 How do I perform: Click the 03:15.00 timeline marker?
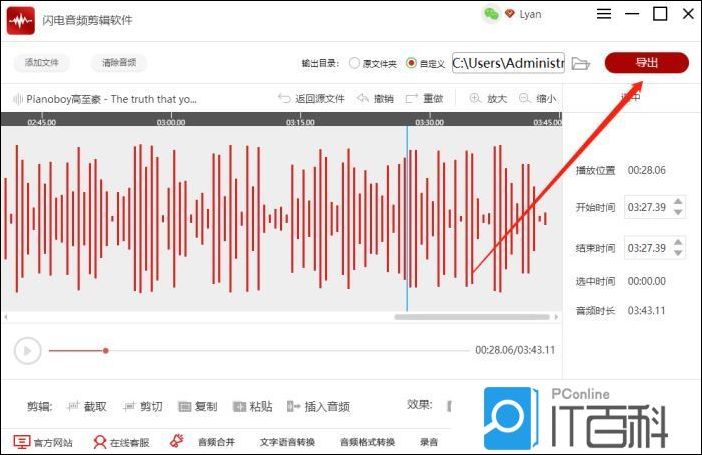(x=300, y=122)
